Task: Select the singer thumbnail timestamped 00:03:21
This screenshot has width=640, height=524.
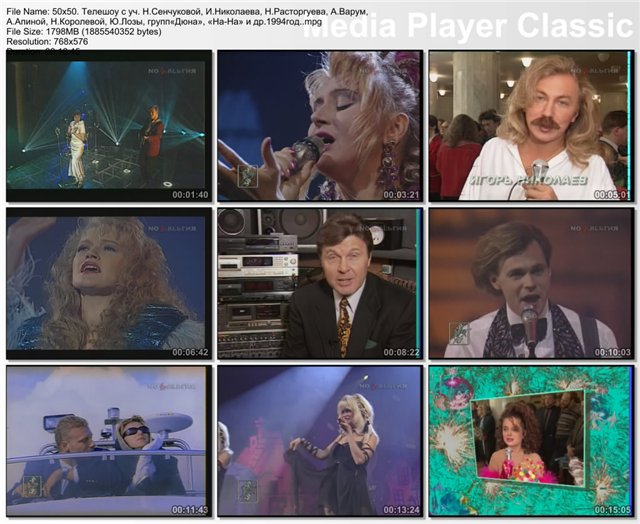Action: coord(319,127)
